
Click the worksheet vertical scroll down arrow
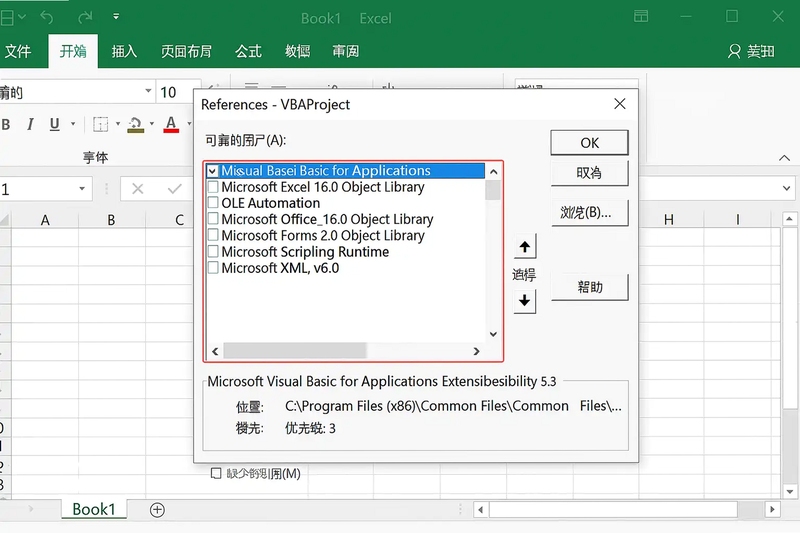click(789, 492)
